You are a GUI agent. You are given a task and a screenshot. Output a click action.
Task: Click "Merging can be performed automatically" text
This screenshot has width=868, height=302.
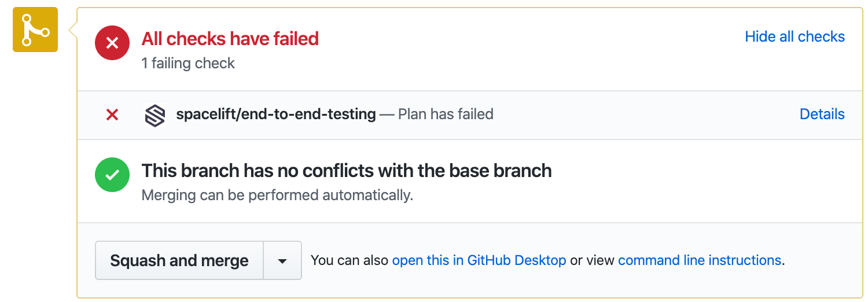pyautogui.click(x=277, y=195)
